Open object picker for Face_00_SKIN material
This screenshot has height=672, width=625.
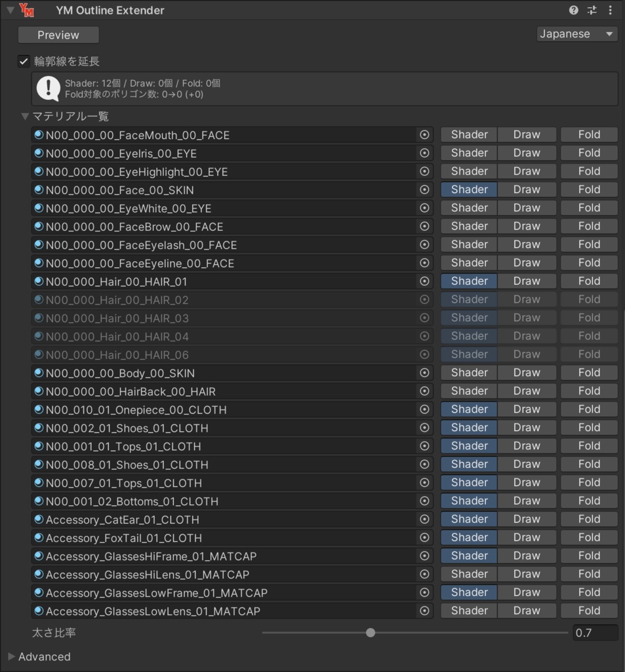[x=424, y=190]
